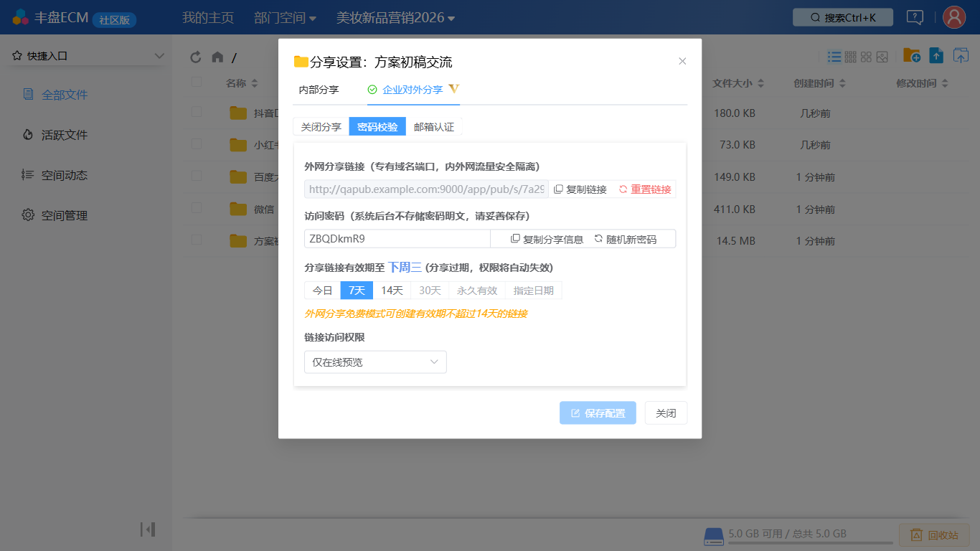Switch to large tile view icon
This screenshot has width=980, height=551.
click(x=867, y=57)
